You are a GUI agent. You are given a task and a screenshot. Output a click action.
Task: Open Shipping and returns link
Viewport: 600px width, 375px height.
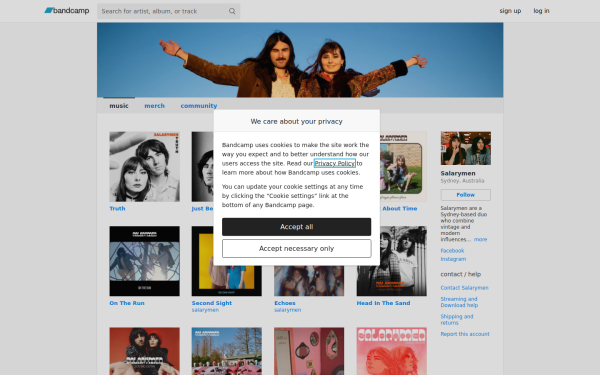tap(457, 320)
